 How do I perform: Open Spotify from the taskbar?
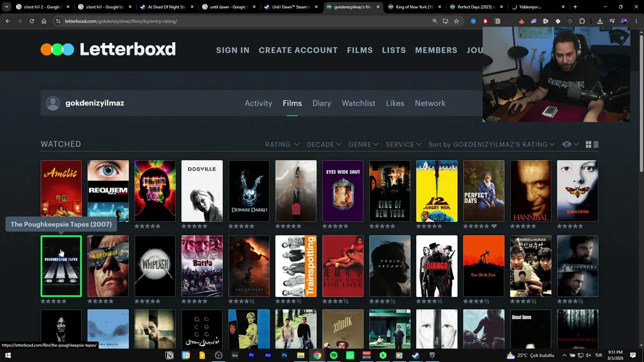[334, 355]
